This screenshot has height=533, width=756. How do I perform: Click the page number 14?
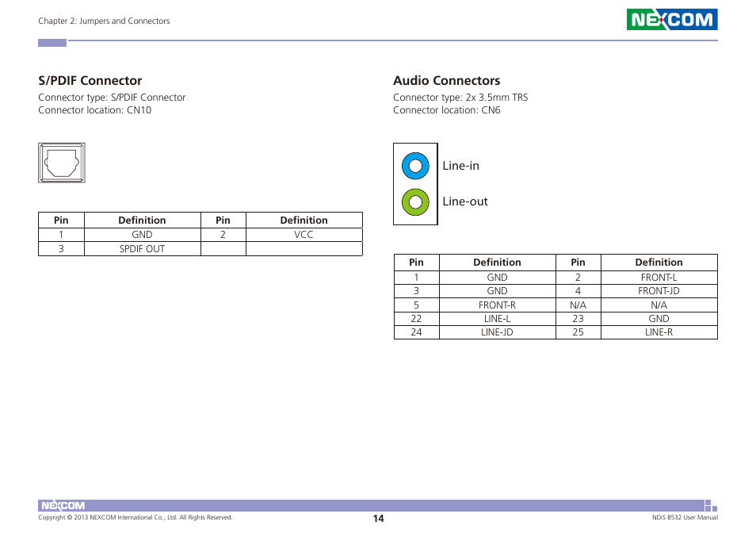[x=379, y=519]
